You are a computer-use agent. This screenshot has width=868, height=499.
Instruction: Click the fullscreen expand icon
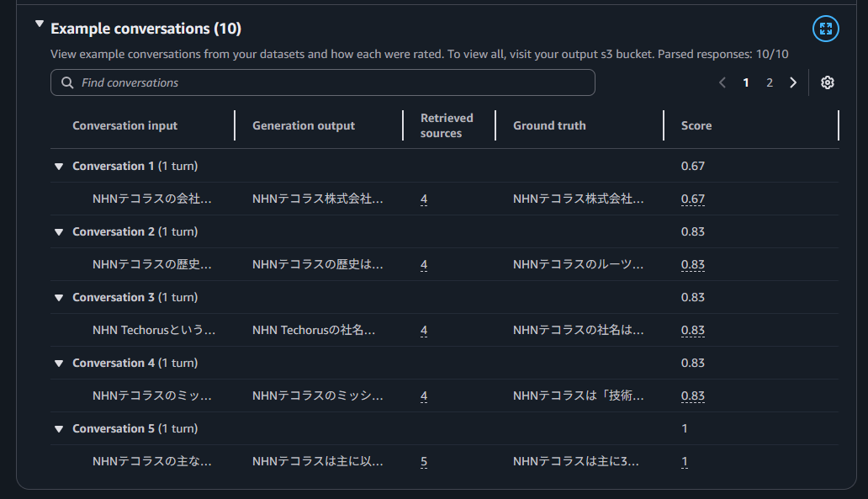click(826, 29)
